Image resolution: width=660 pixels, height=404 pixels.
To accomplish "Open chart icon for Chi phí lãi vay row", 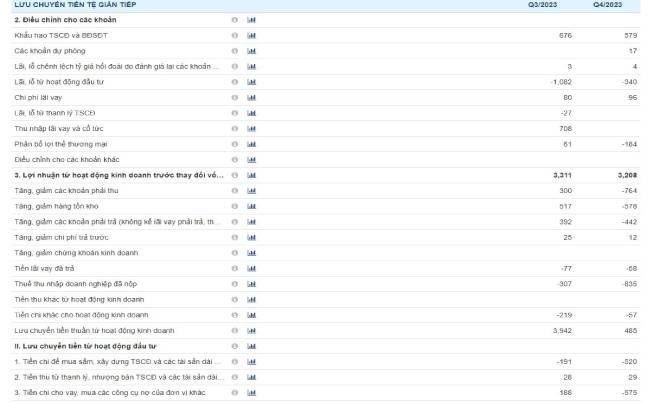I will click(251, 97).
